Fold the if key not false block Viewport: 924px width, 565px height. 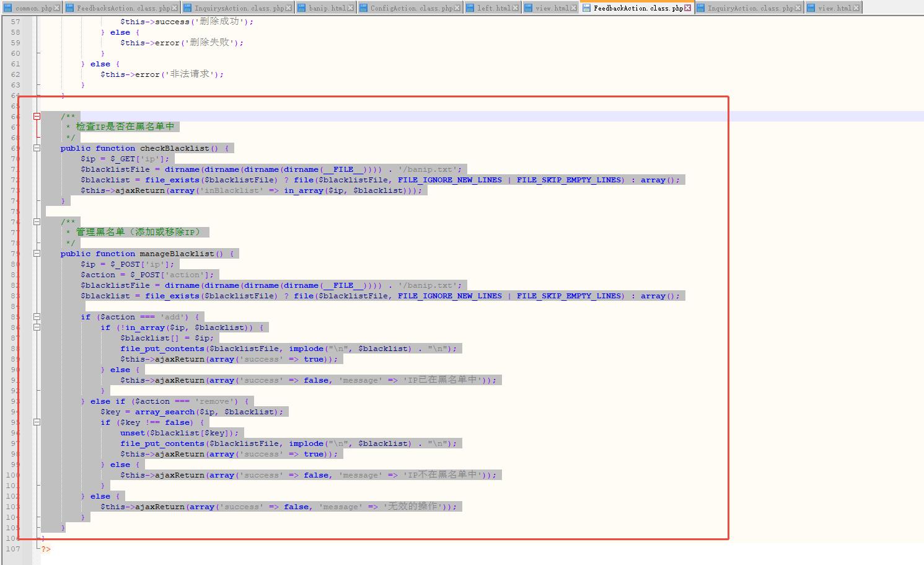(x=37, y=422)
